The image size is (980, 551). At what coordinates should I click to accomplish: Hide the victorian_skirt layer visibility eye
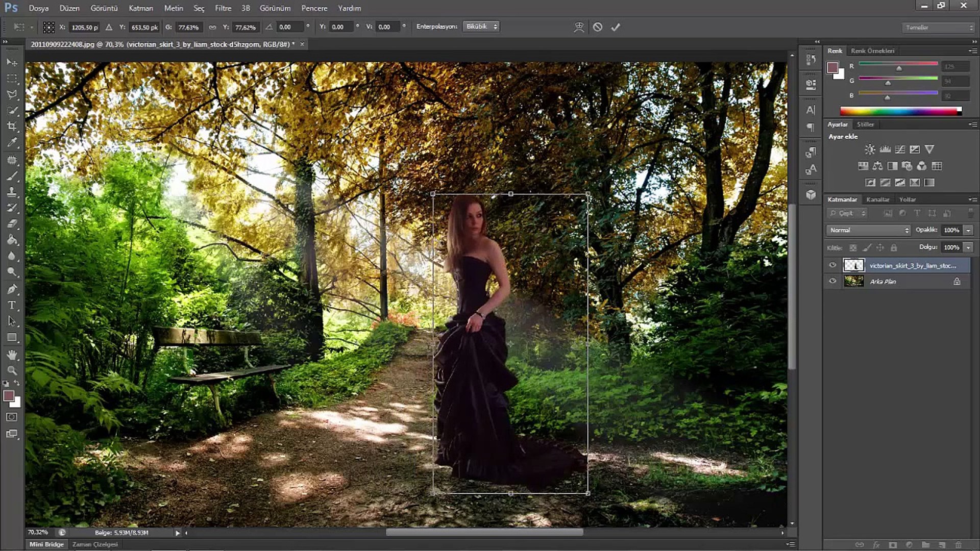pos(832,265)
